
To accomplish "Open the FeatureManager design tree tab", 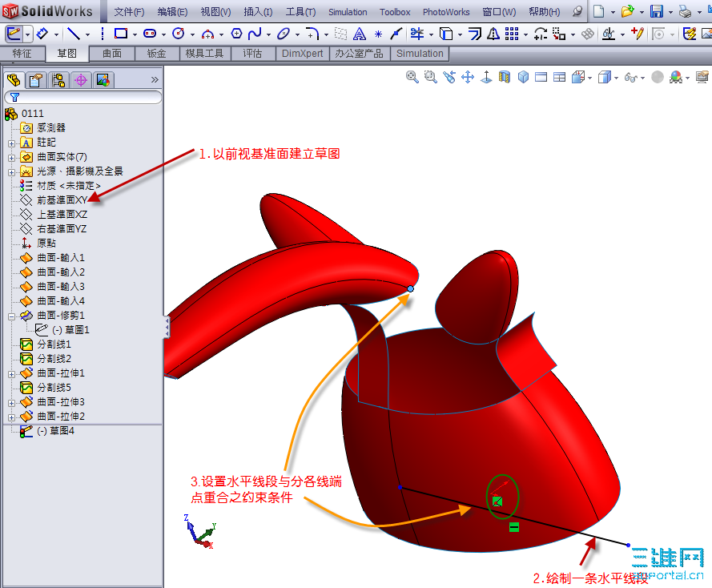I will pos(14,80).
